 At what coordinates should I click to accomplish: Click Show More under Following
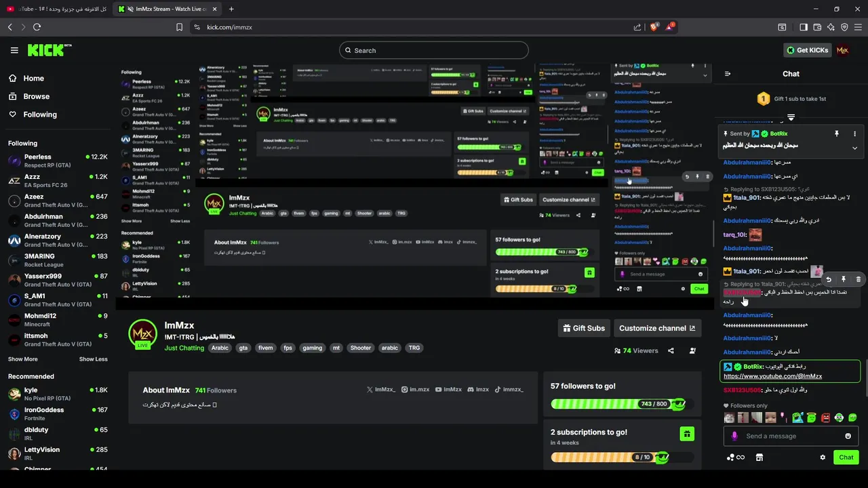pyautogui.click(x=23, y=359)
